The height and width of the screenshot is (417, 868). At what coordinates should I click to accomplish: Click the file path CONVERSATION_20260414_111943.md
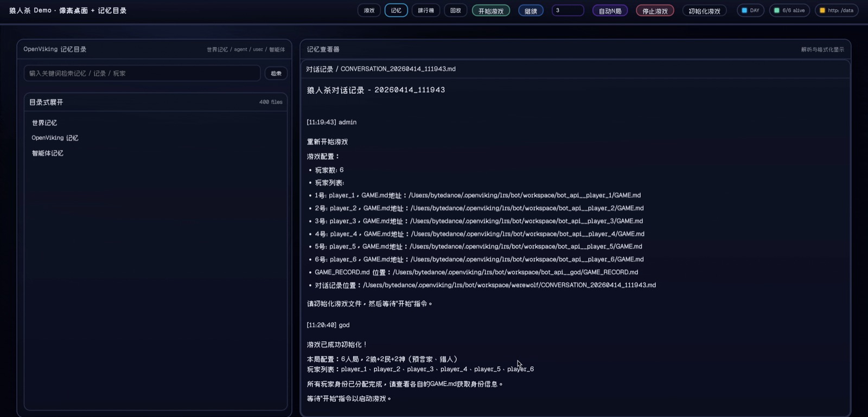[x=398, y=69]
